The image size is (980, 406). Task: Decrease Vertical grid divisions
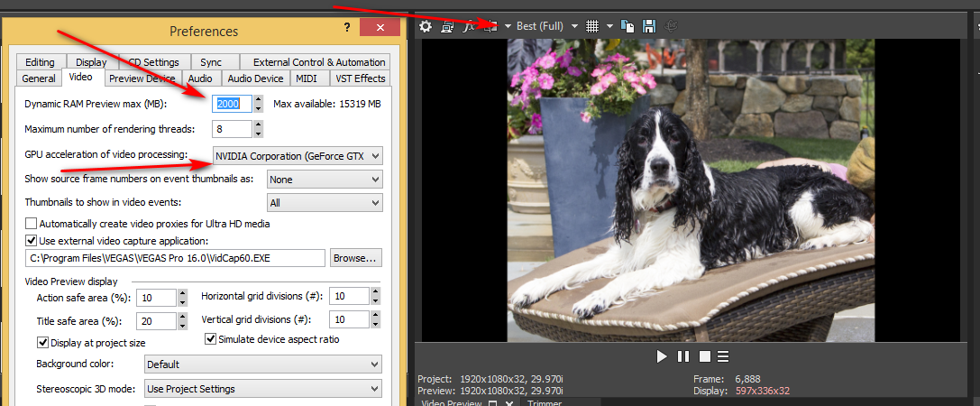[375, 324]
